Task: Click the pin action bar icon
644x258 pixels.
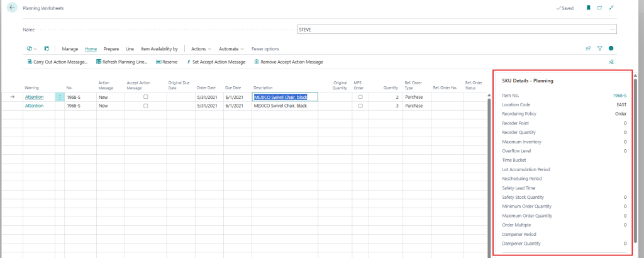Action: [611, 62]
